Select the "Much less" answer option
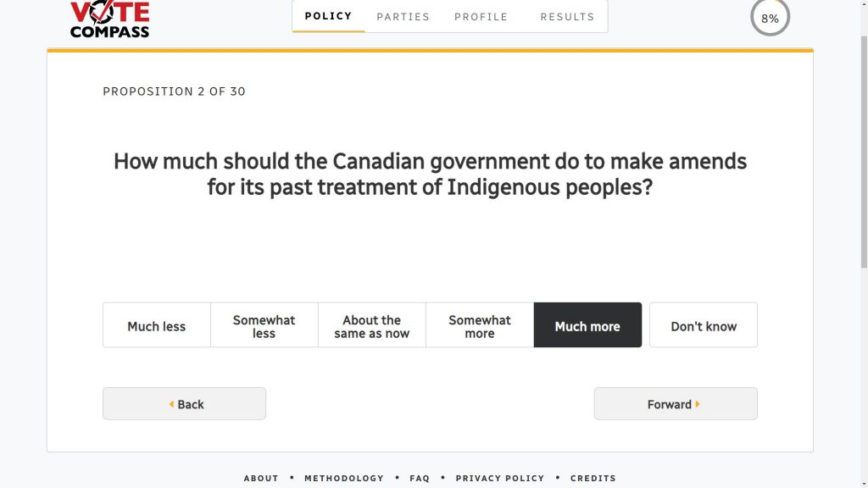Viewport: 868px width, 488px height. point(157,325)
